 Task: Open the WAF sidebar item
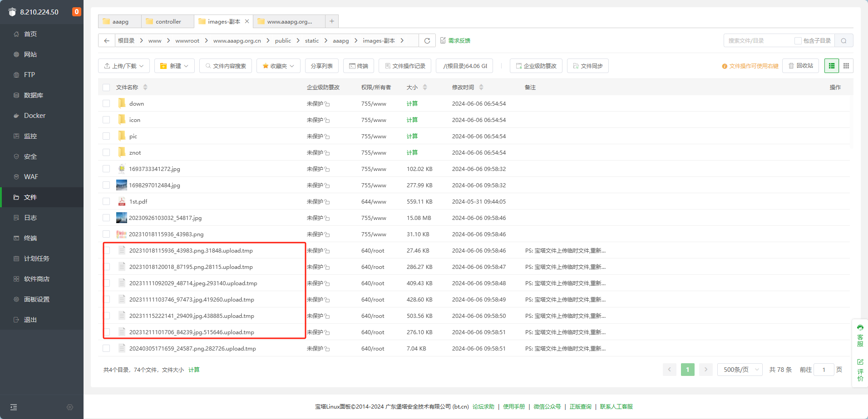coord(42,177)
